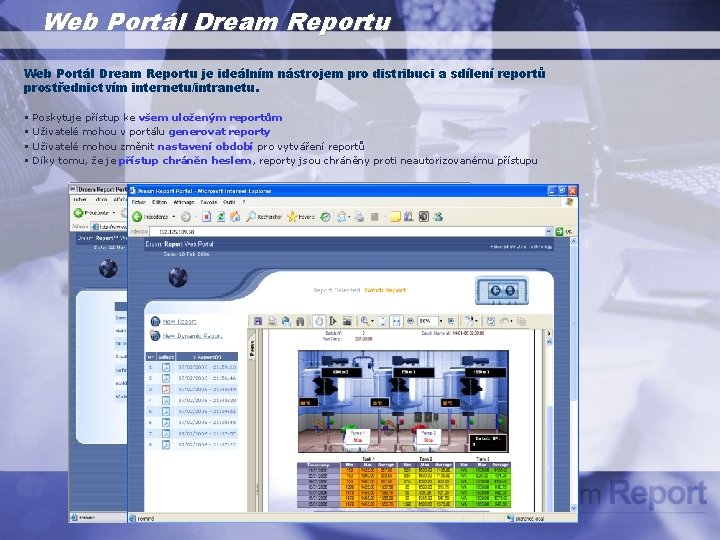This screenshot has width=720, height=540.
Task: Open the Back button history dropdown arrow
Action: click(x=174, y=216)
